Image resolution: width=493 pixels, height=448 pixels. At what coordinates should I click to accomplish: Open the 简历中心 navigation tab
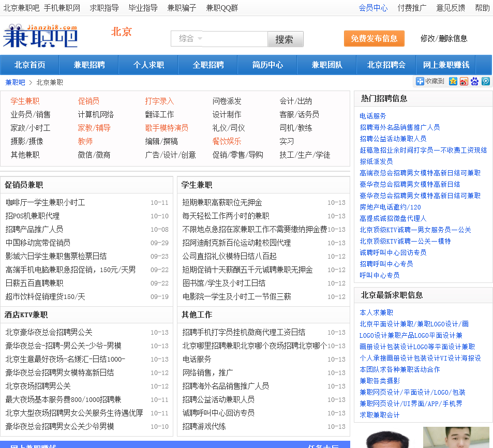267,65
